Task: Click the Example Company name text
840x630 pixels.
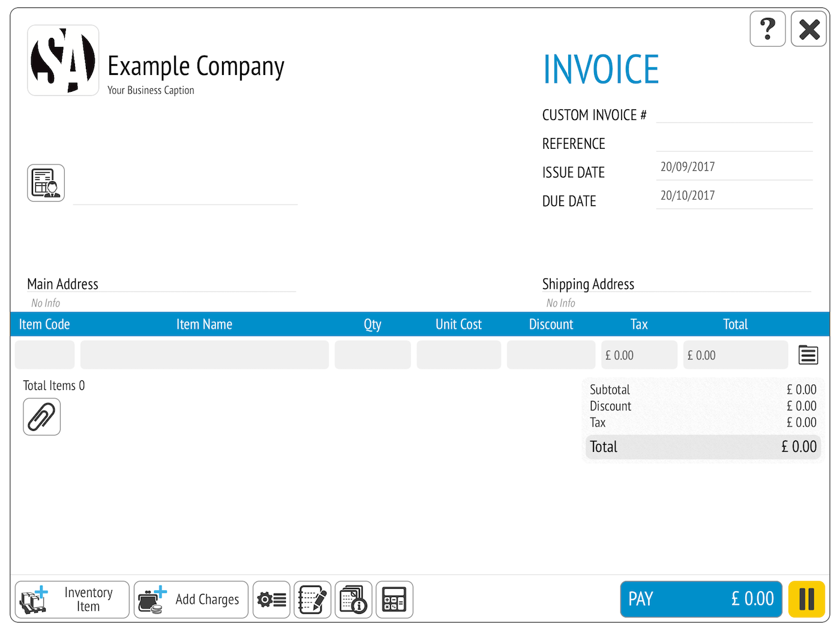Action: tap(196, 67)
